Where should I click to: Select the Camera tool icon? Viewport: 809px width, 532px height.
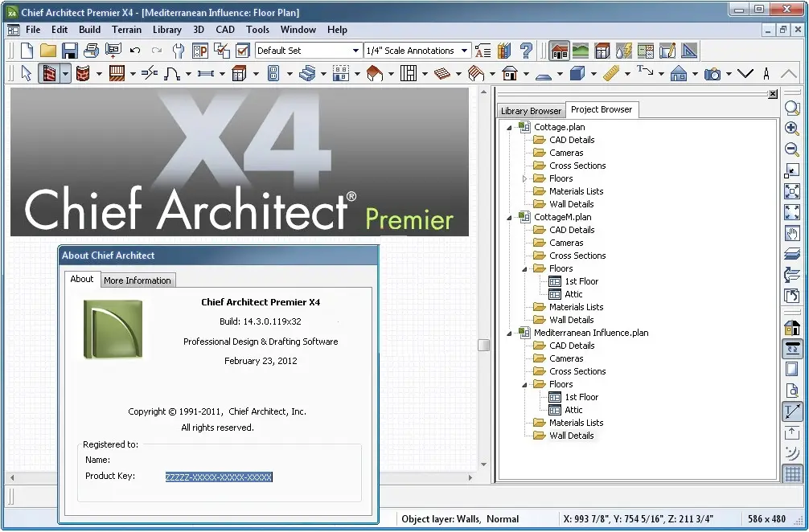coord(712,74)
